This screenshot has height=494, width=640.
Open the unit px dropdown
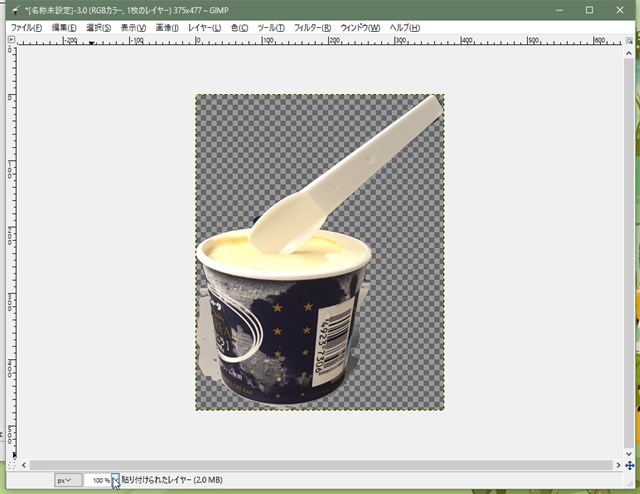pos(66,480)
